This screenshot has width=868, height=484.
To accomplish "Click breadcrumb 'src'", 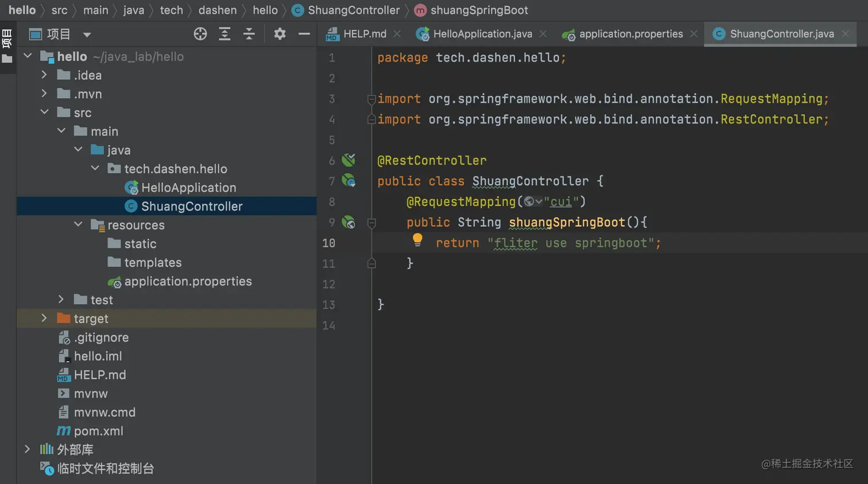I will 59,10.
